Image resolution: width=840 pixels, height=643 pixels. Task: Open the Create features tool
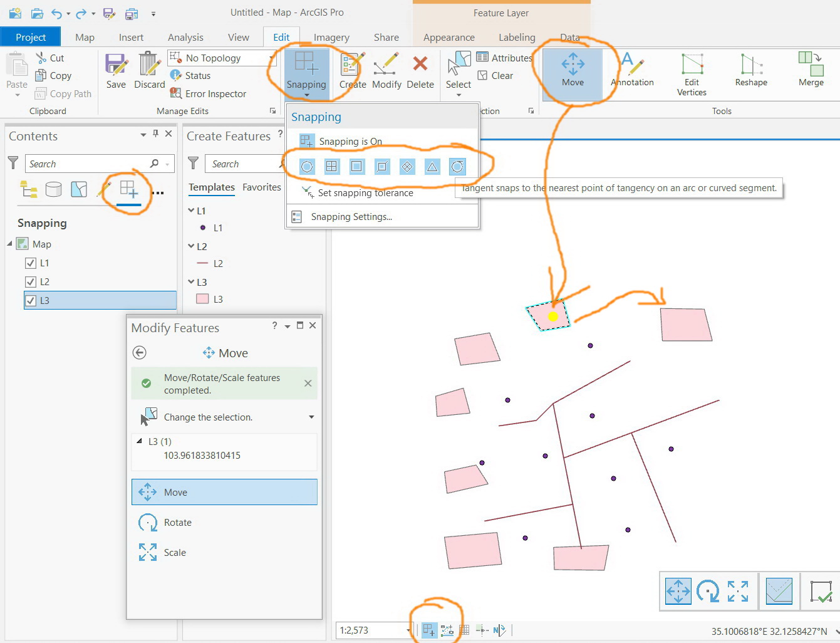(353, 70)
